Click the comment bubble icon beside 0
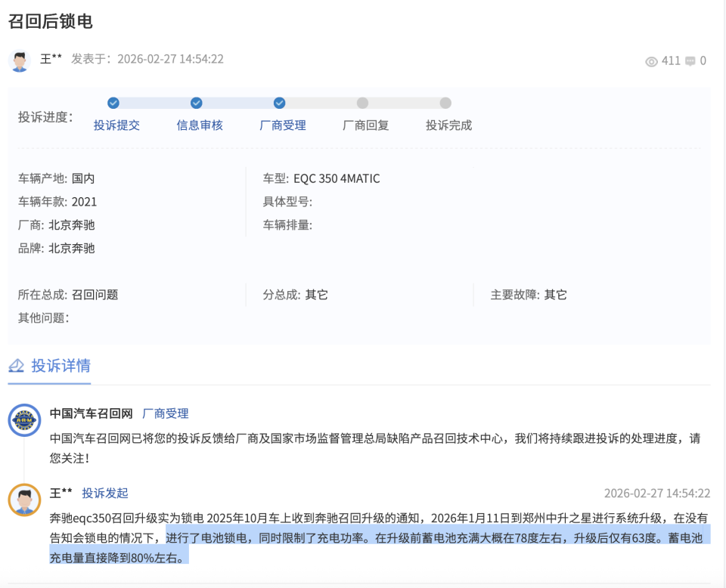This screenshot has height=588, width=726. pos(690,61)
